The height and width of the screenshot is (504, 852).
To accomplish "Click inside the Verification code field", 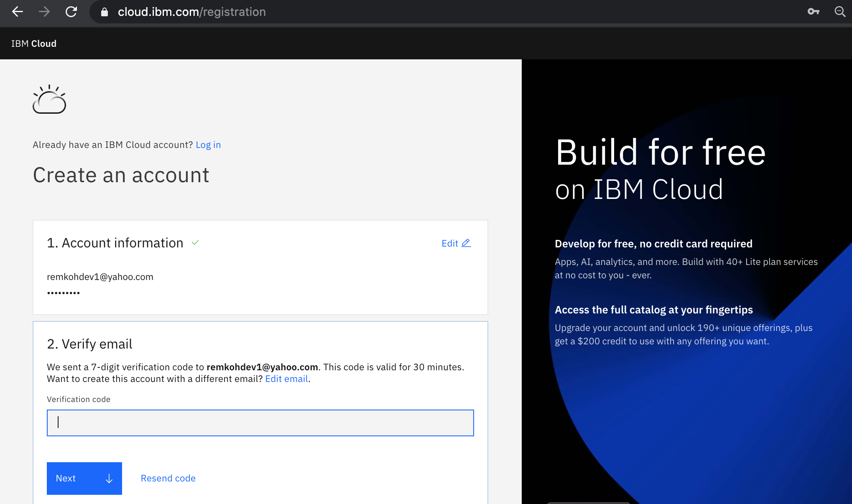I will 259,423.
